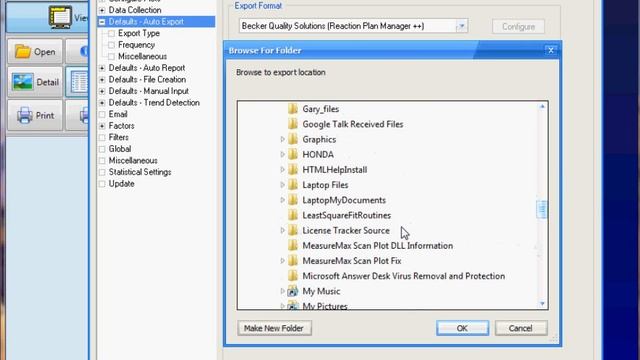Select the LeastSquareFitRoutines folder icon
The image size is (640, 360).
tap(293, 215)
